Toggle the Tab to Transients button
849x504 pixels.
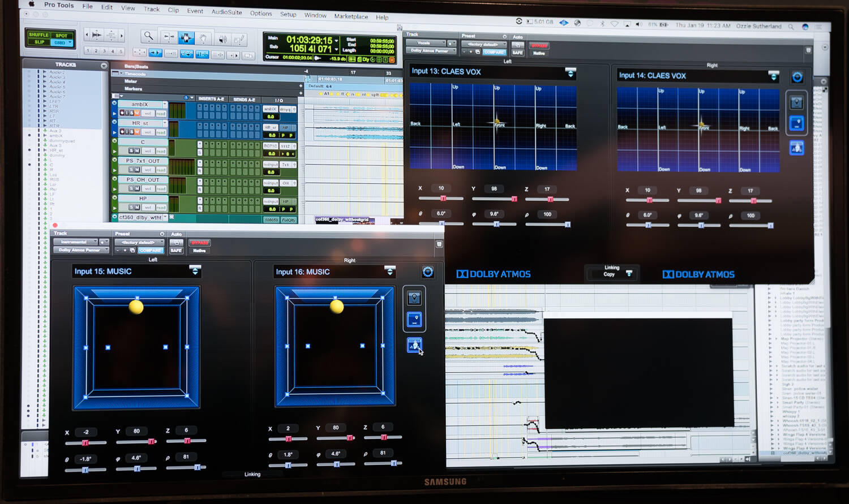155,53
